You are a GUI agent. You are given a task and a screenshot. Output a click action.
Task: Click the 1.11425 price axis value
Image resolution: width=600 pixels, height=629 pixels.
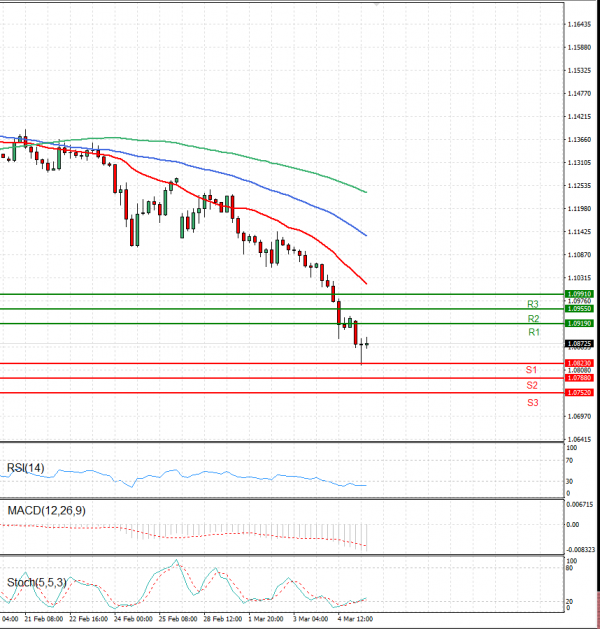(x=580, y=232)
